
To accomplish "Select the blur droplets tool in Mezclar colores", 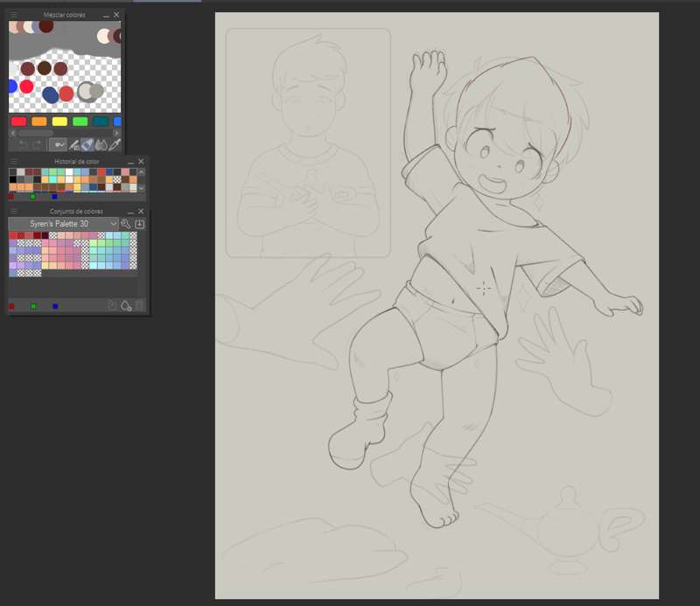I will (101, 144).
